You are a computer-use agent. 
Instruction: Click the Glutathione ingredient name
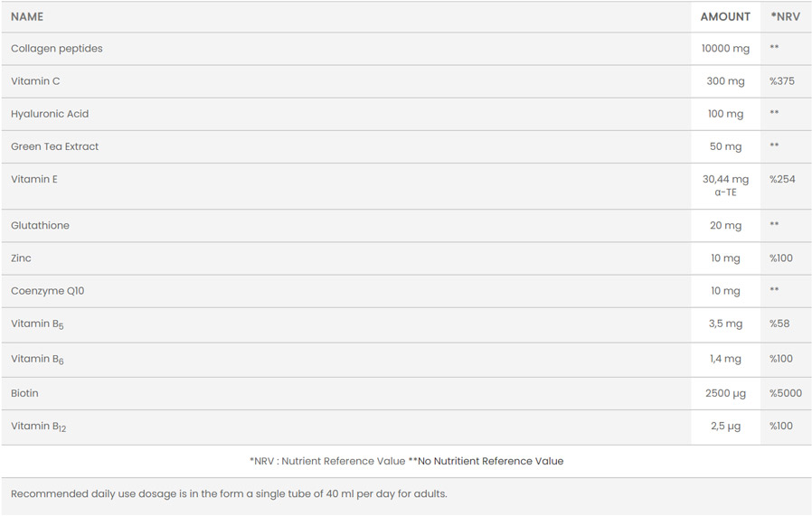click(40, 225)
